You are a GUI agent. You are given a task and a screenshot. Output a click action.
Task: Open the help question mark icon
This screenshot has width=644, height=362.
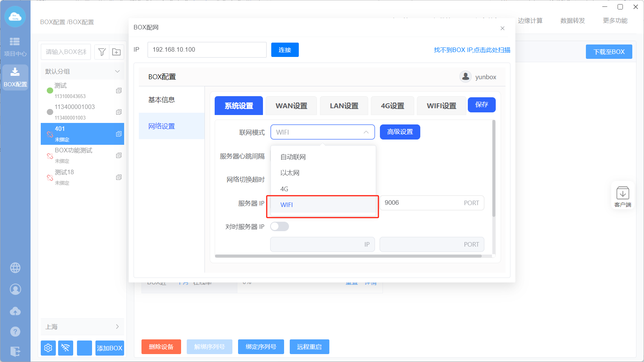tap(15, 331)
